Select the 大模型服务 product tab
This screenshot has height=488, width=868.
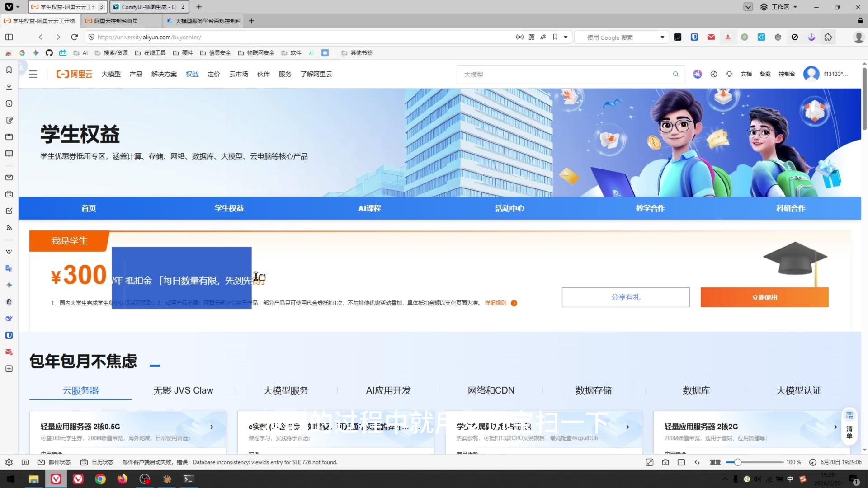tap(286, 390)
